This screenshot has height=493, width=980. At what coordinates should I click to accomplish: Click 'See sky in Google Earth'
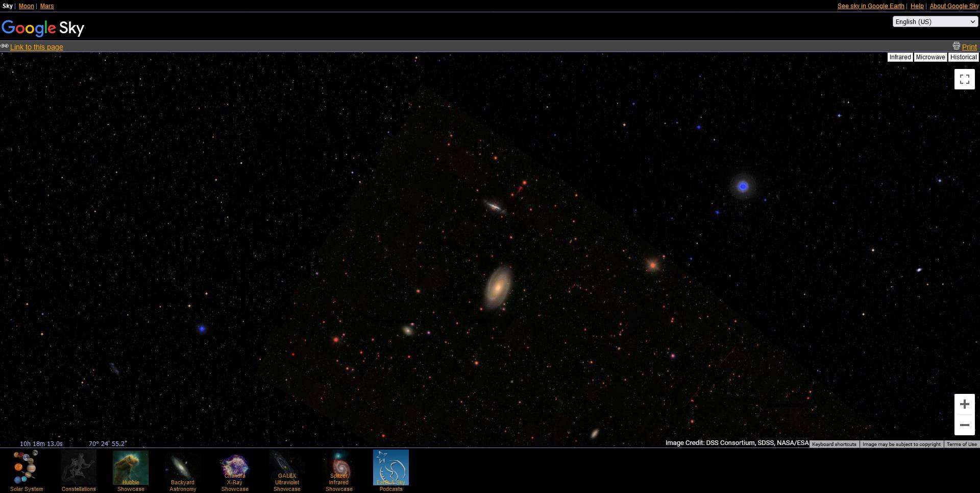pyautogui.click(x=870, y=6)
